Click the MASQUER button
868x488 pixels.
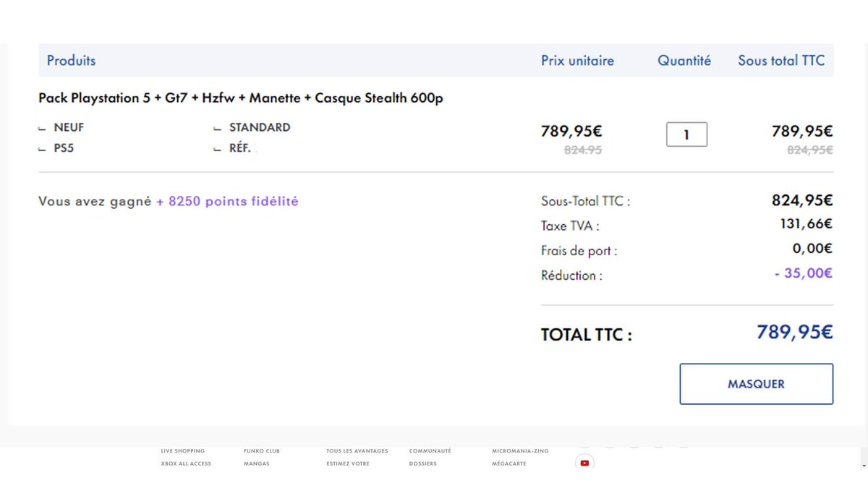[x=756, y=384]
